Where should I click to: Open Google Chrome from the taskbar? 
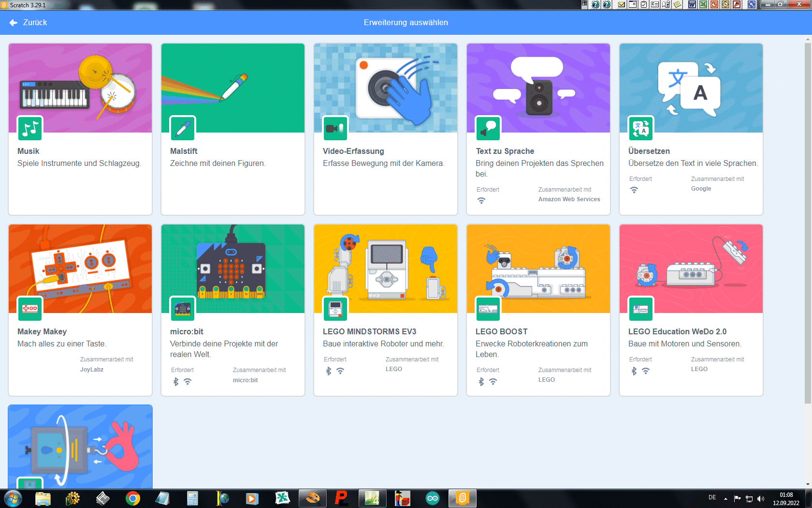coord(132,498)
